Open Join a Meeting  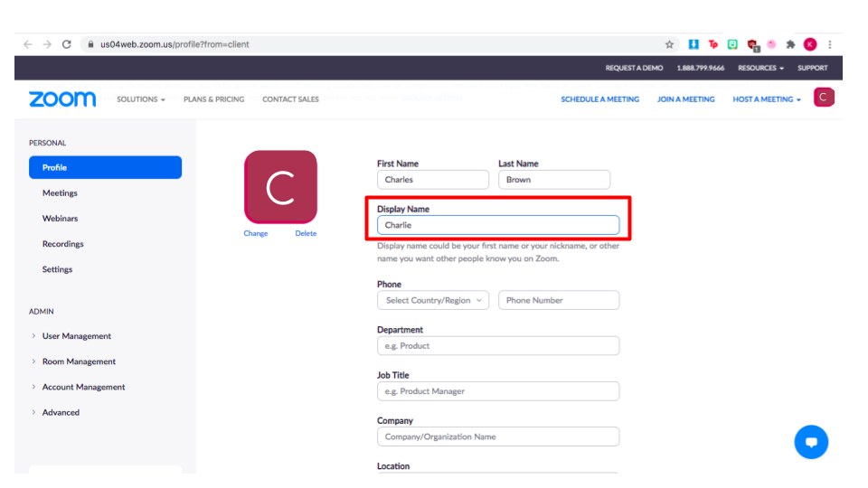[686, 99]
